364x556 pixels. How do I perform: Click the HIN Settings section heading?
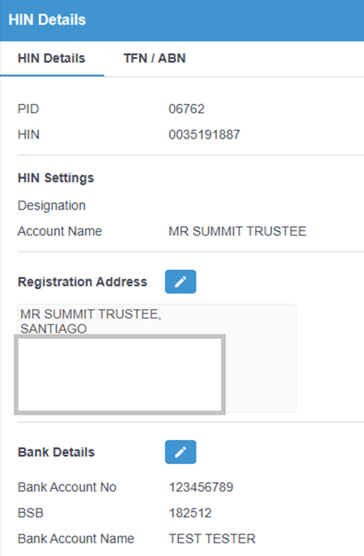[x=56, y=178]
